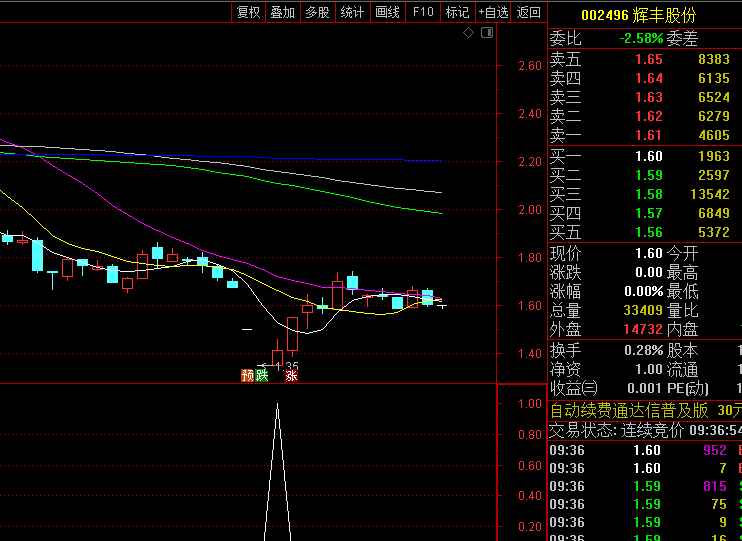Add stock via +自选 button

coord(493,12)
